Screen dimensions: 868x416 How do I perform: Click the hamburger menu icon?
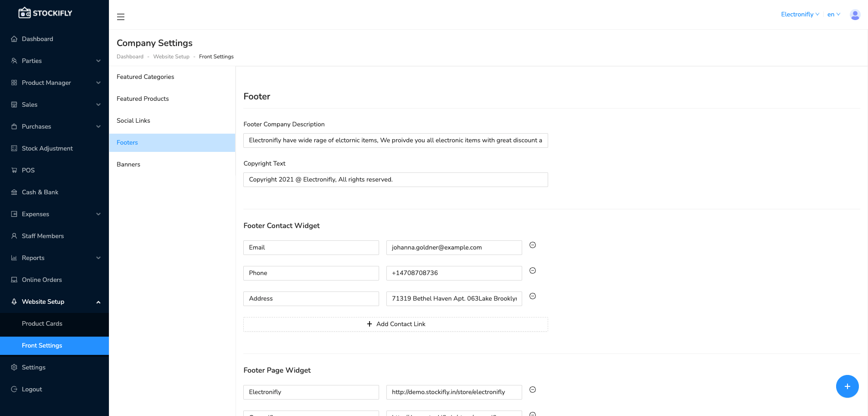click(120, 16)
